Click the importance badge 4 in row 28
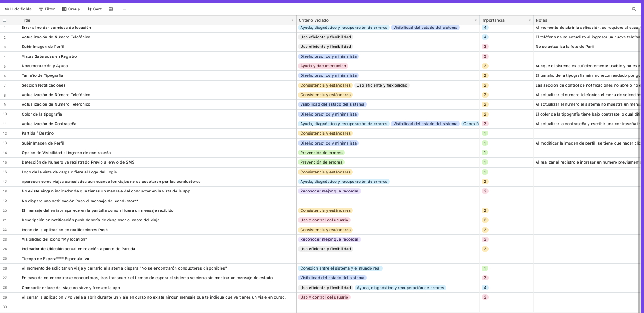 (485, 288)
